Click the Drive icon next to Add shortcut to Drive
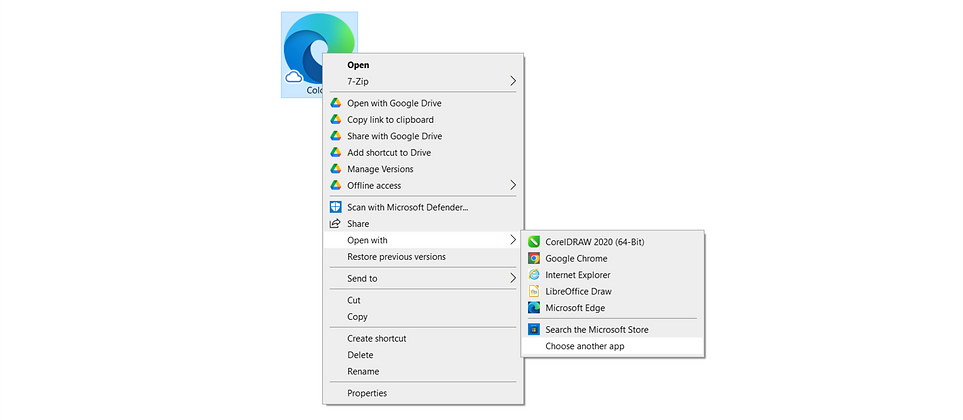 335,152
